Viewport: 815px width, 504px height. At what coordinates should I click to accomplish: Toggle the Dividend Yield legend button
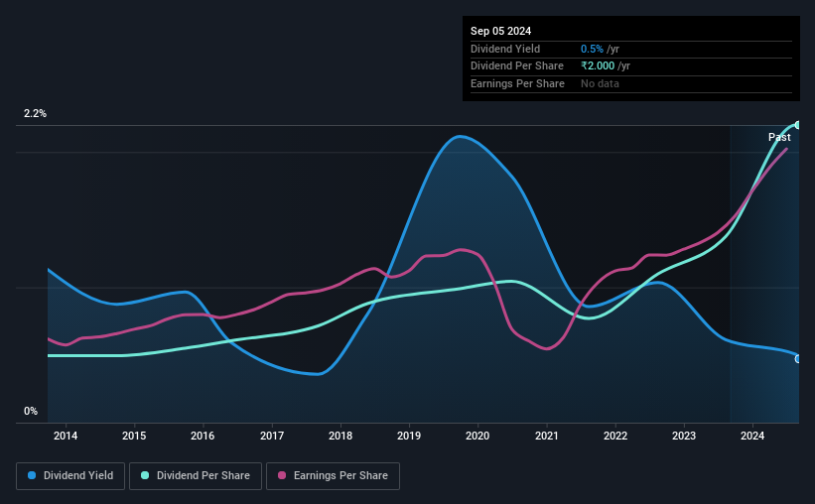pos(70,476)
